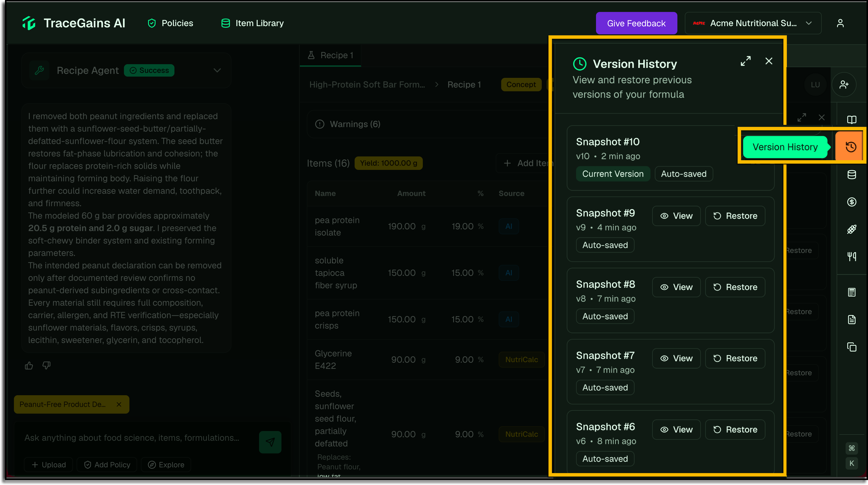This screenshot has height=485, width=868.
Task: Open the Policies menu
Action: (170, 23)
